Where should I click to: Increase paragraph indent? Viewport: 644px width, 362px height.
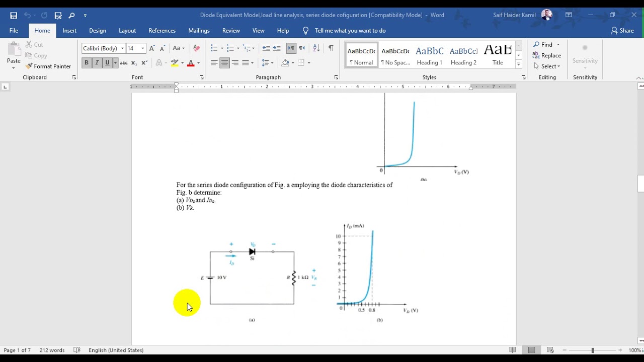pos(277,48)
